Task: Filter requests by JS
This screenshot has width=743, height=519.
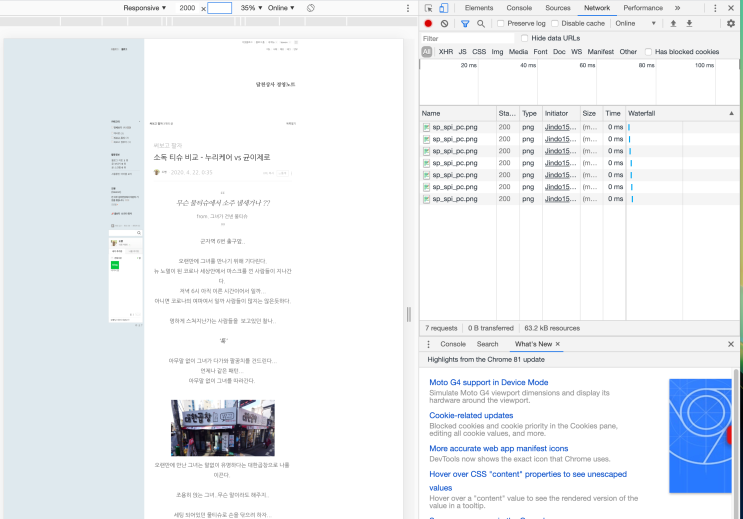Action: click(462, 52)
